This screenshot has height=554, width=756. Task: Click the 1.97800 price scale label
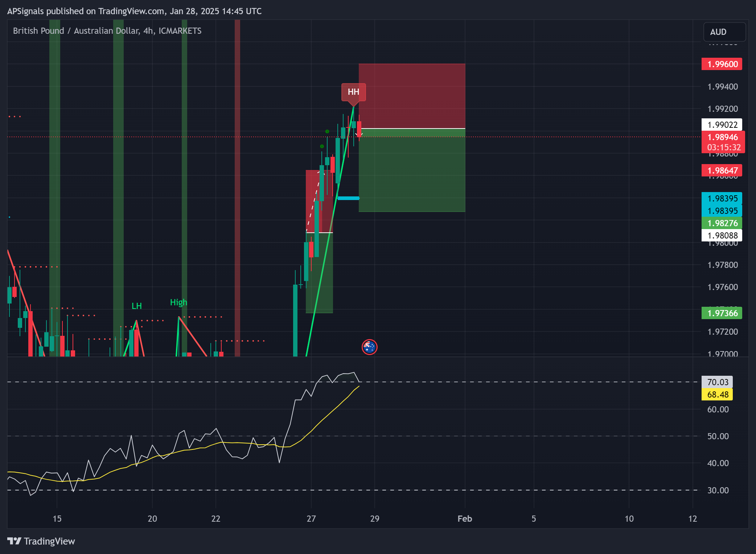723,265
